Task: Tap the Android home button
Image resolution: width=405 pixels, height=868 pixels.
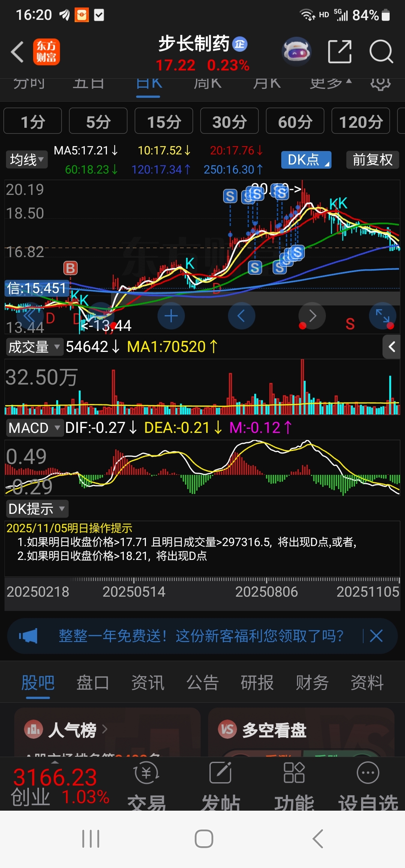Action: point(204,839)
